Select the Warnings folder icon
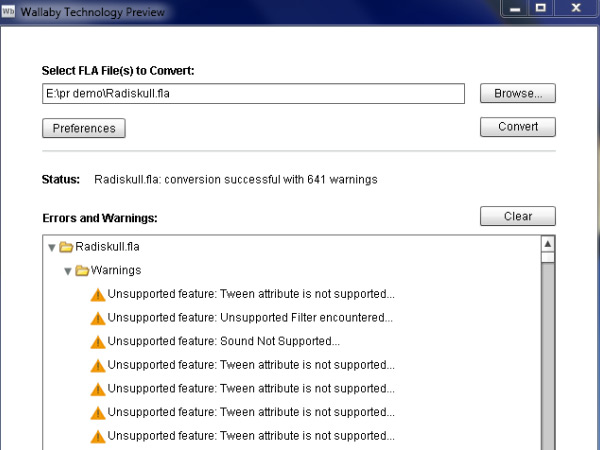 [x=82, y=271]
